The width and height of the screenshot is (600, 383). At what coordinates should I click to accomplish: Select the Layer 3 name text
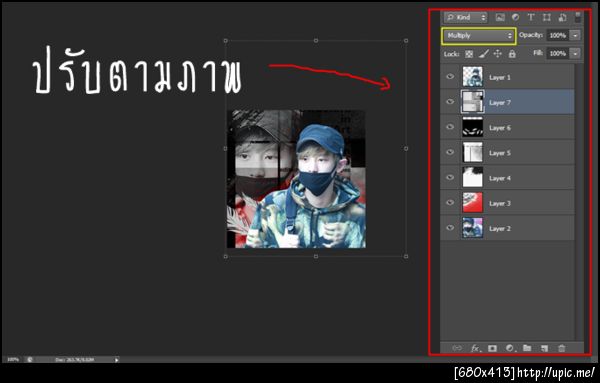click(x=500, y=204)
